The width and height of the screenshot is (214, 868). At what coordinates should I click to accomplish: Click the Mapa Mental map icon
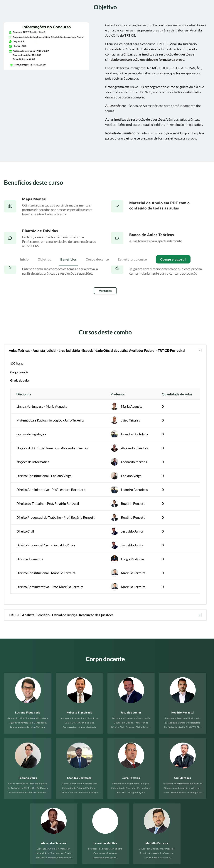pyautogui.click(x=10, y=206)
